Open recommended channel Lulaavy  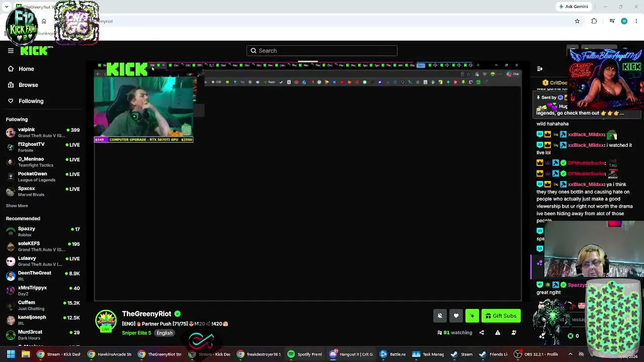(43, 261)
